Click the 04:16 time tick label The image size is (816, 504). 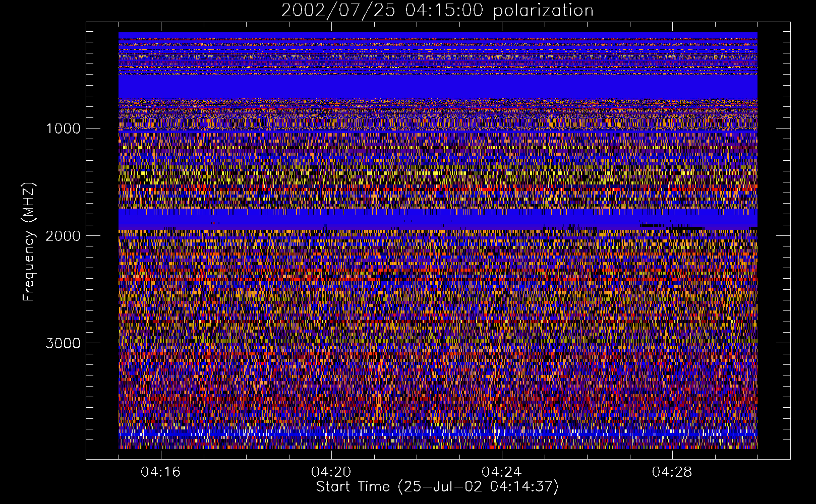click(161, 472)
